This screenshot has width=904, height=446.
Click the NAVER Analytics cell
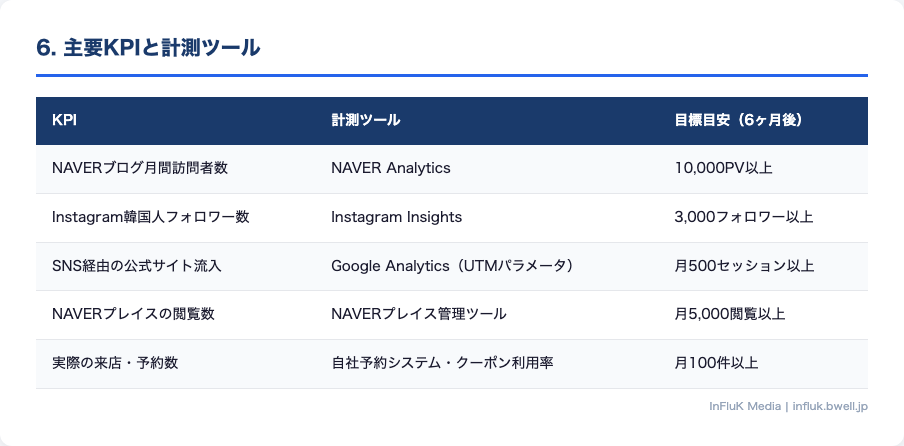(x=390, y=168)
